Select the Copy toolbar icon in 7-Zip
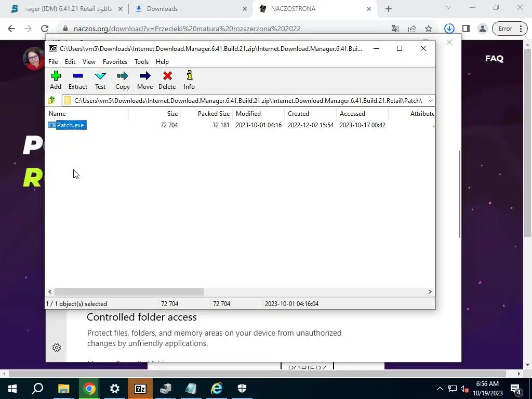 coord(123,80)
